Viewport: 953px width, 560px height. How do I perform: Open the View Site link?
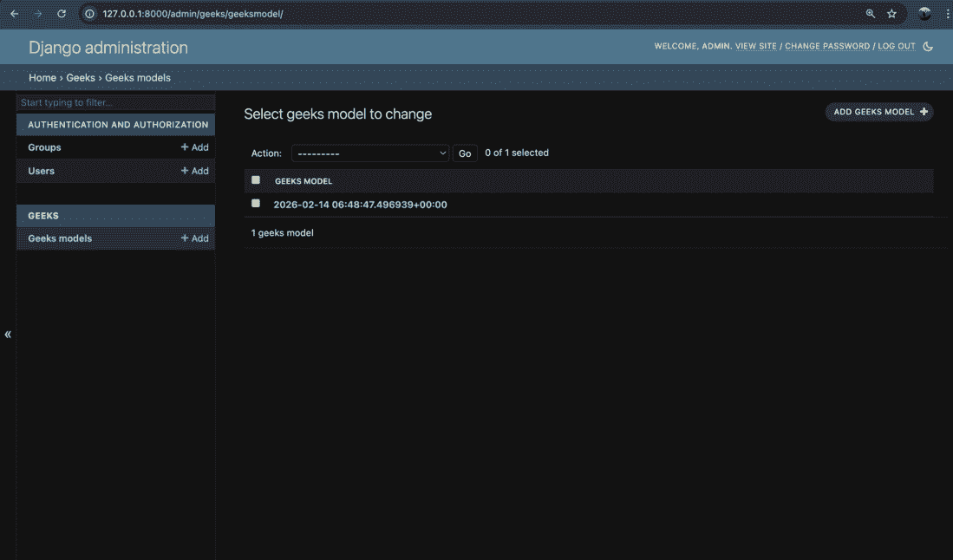(x=755, y=46)
